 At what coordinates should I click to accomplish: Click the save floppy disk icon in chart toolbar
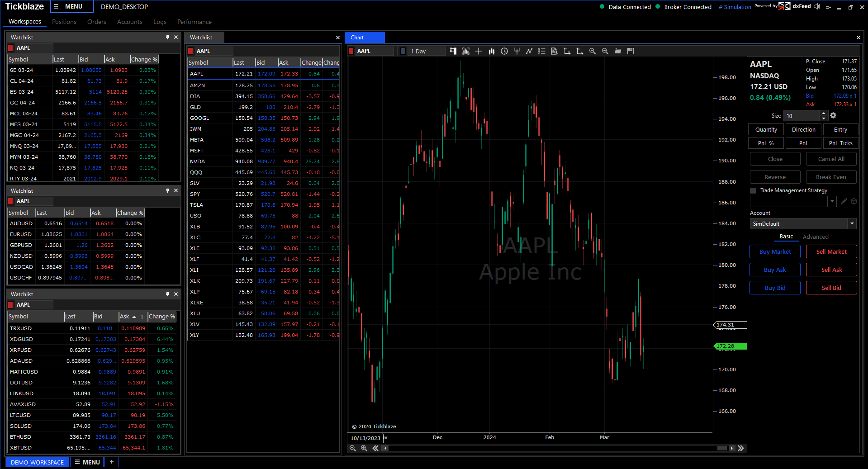[x=630, y=51]
